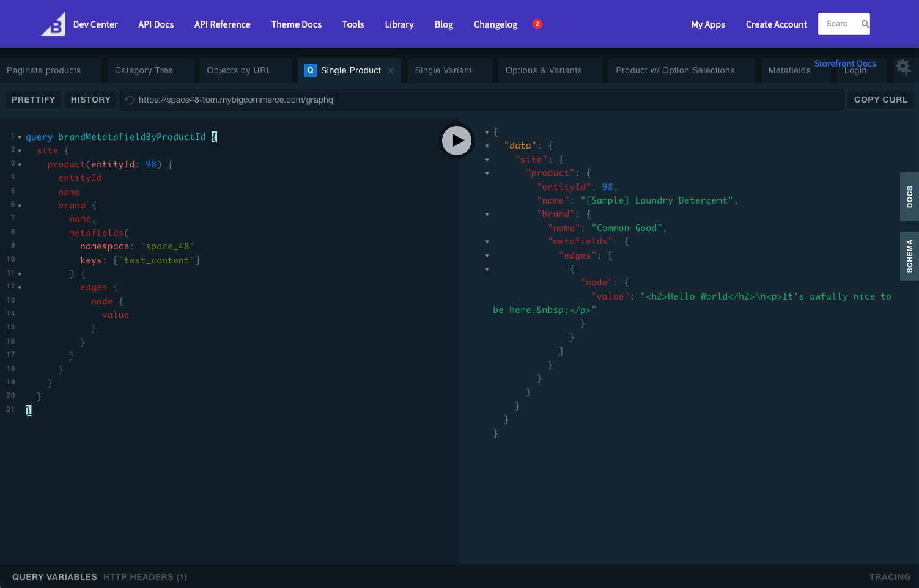Open HTTP HEADERS (1) panel
Image resolution: width=919 pixels, height=588 pixels.
145,577
